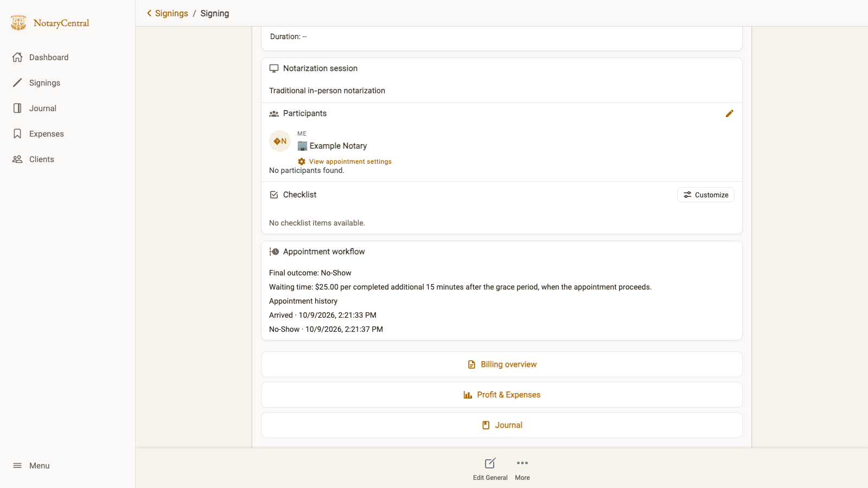This screenshot has height=488, width=868.
Task: Click the Checklist checkbox icon
Action: coord(274,195)
